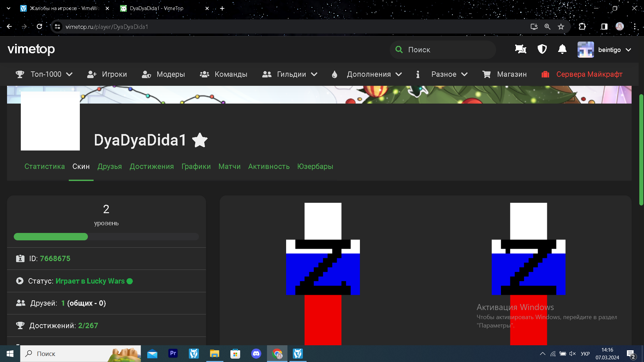Click the zoom magnifier icon in address bar
This screenshot has width=644, height=362.
pyautogui.click(x=547, y=27)
